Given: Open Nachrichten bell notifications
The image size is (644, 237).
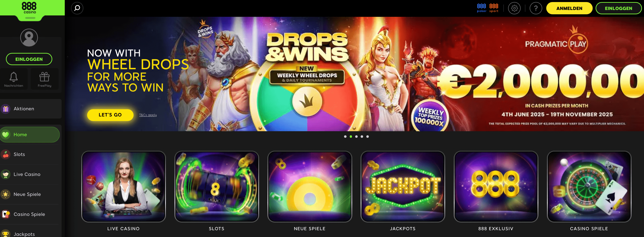Looking at the screenshot, I should [x=14, y=79].
